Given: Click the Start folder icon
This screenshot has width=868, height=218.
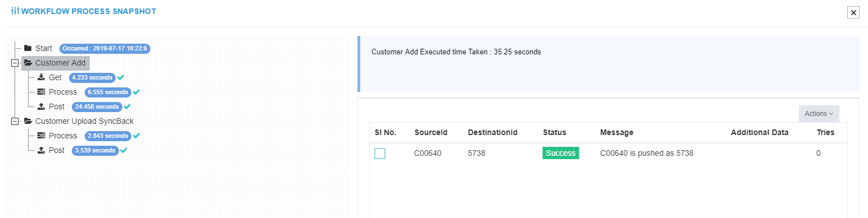Looking at the screenshot, I should [27, 48].
